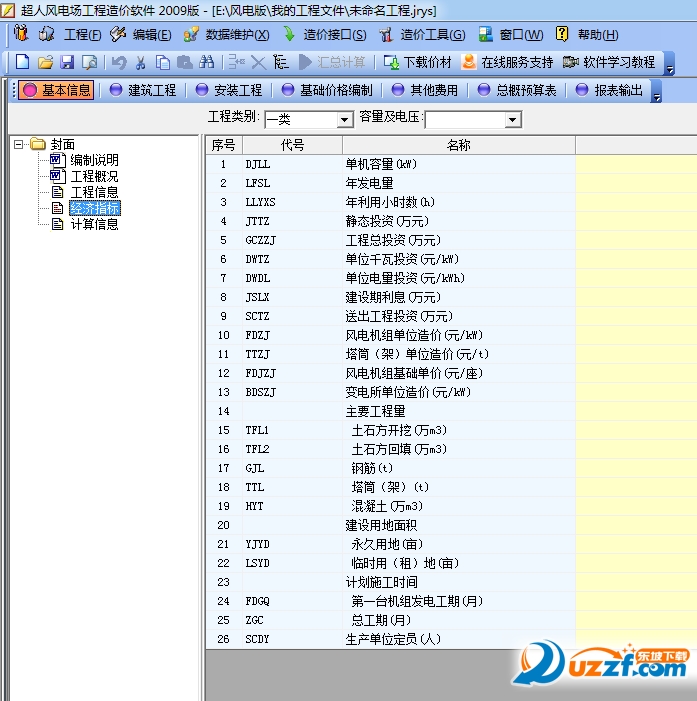Undo the last action
This screenshot has height=701, width=697.
point(118,62)
